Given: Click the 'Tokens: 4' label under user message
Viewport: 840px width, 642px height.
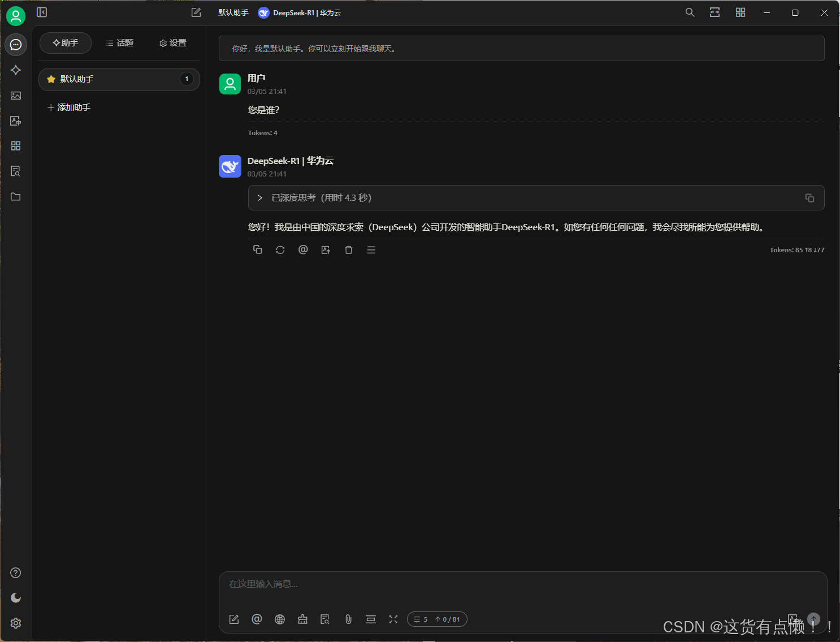Looking at the screenshot, I should click(263, 133).
